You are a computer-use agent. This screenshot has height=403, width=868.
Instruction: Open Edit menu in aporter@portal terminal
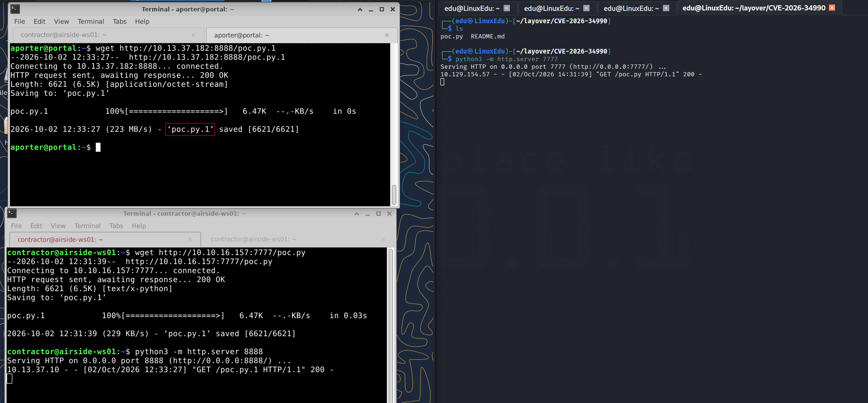tap(39, 21)
